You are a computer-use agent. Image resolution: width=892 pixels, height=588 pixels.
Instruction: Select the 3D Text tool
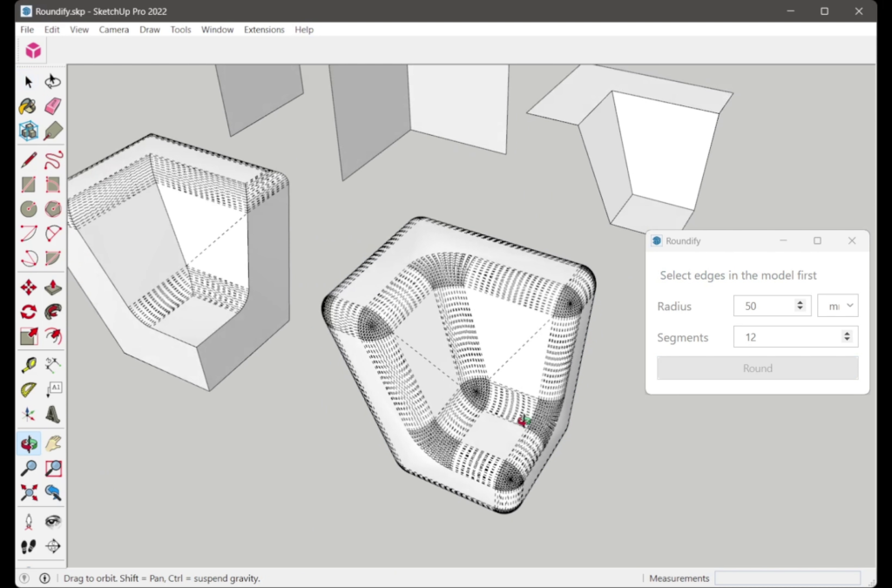(x=53, y=414)
